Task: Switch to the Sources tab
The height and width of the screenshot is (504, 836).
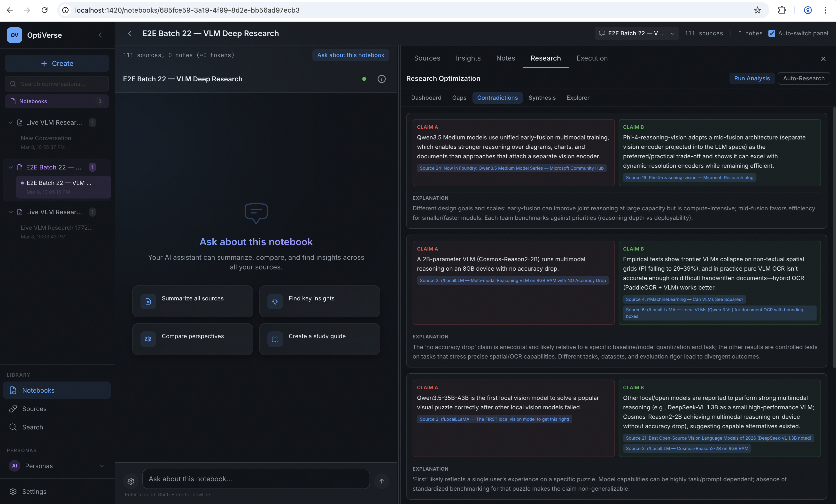Action: [x=427, y=58]
